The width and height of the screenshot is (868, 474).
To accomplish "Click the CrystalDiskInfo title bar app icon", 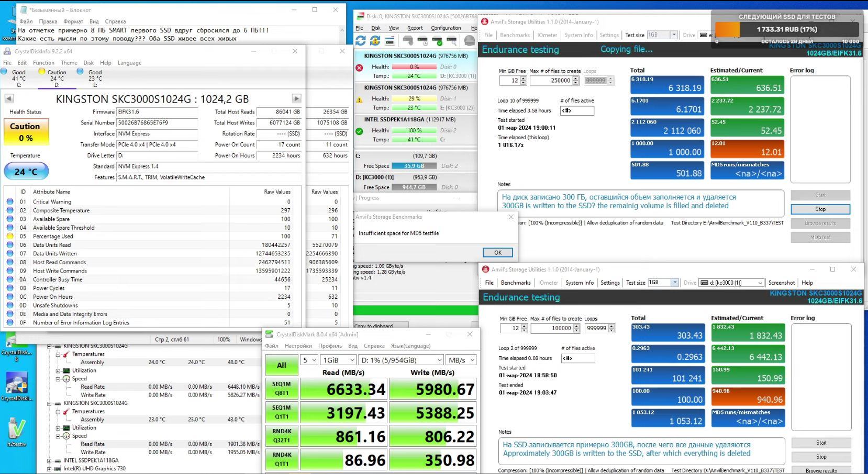I will pyautogui.click(x=7, y=51).
